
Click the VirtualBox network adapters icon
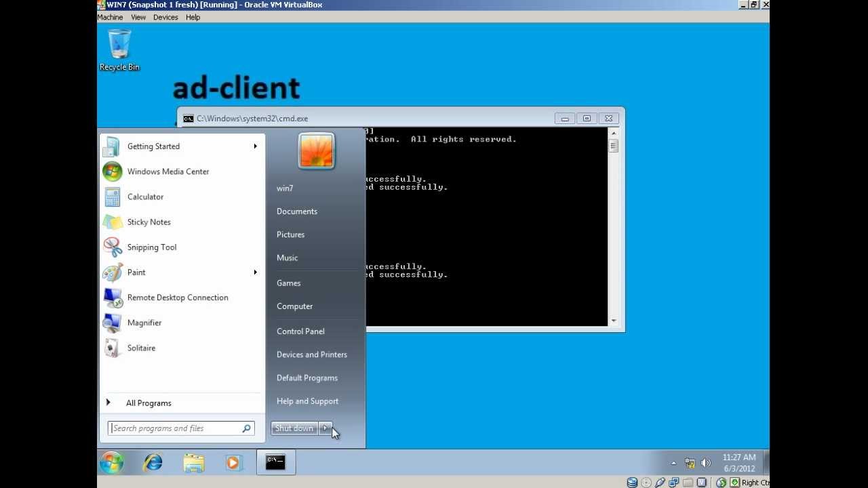pyautogui.click(x=674, y=483)
